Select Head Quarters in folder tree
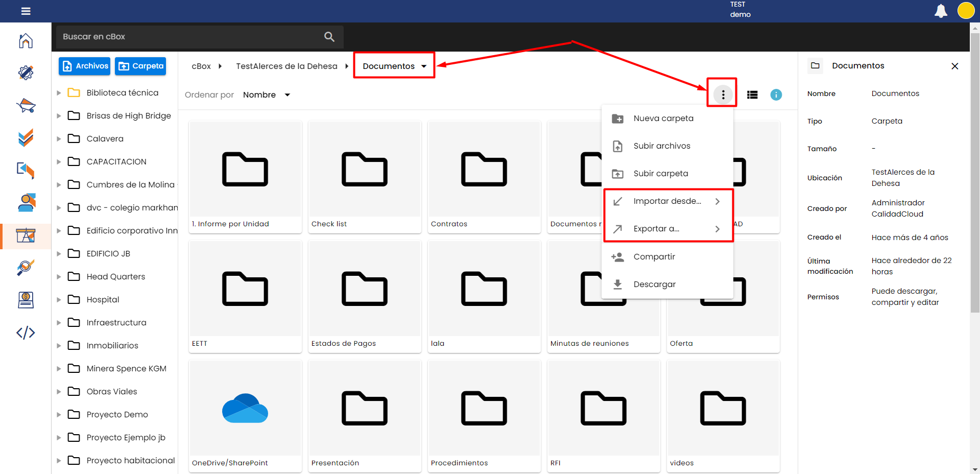Image resolution: width=980 pixels, height=474 pixels. coord(116,277)
